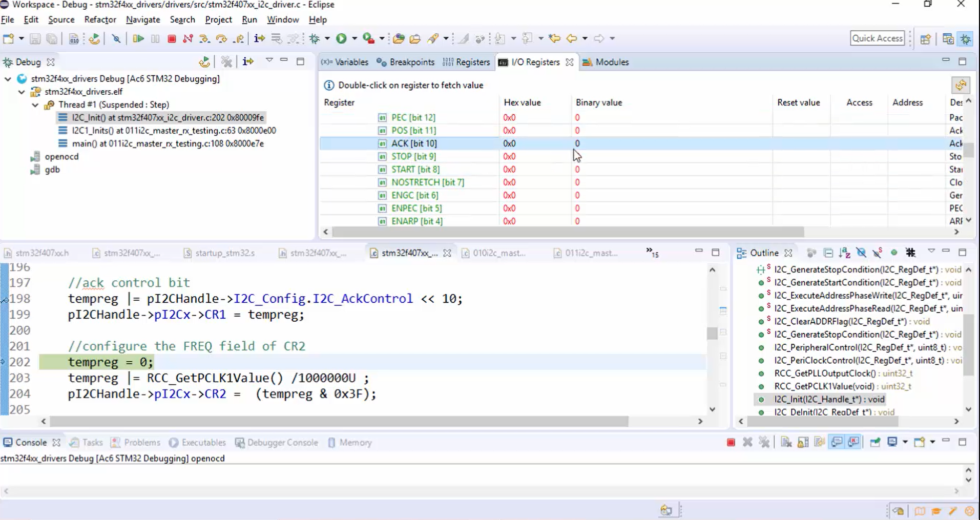Open the Outline view menu triangle
The image size is (980, 520).
pyautogui.click(x=931, y=251)
